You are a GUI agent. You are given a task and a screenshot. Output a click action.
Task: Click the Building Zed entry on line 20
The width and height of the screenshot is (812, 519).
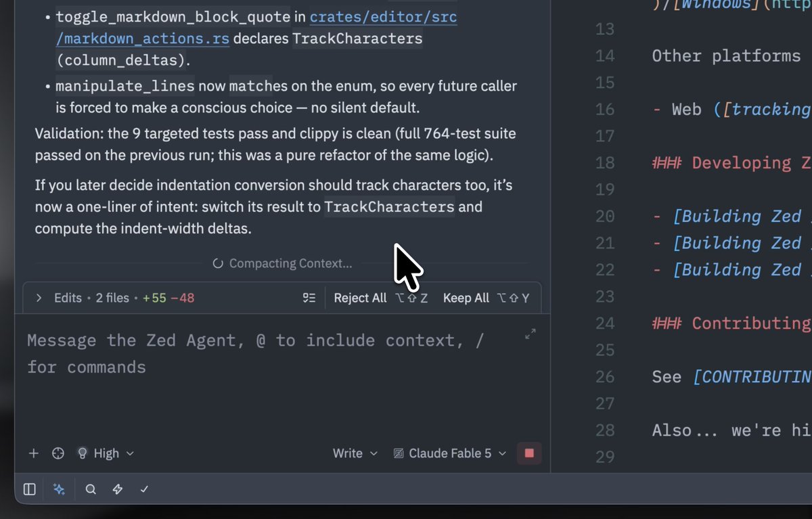731,217
